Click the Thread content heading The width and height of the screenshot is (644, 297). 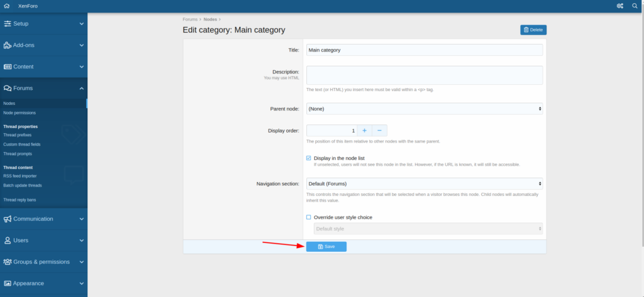[x=18, y=168]
